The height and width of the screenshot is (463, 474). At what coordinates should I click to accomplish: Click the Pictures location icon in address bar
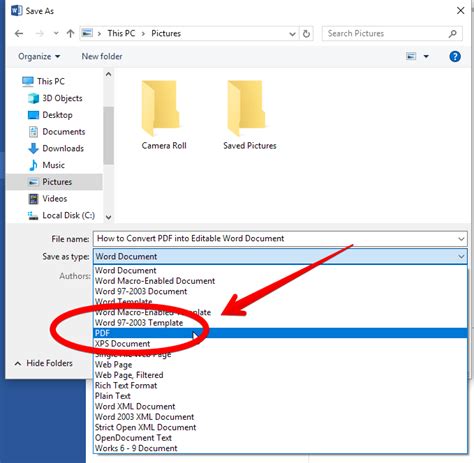coord(87,33)
